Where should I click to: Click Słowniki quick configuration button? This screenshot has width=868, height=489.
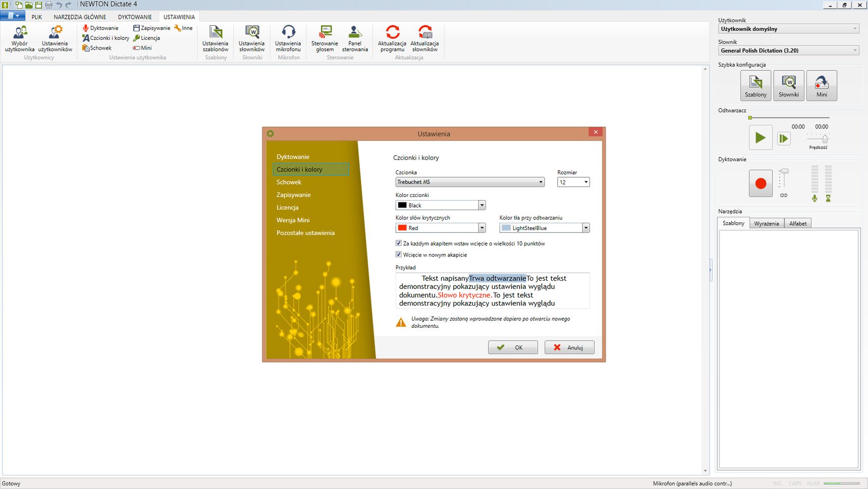(x=789, y=85)
